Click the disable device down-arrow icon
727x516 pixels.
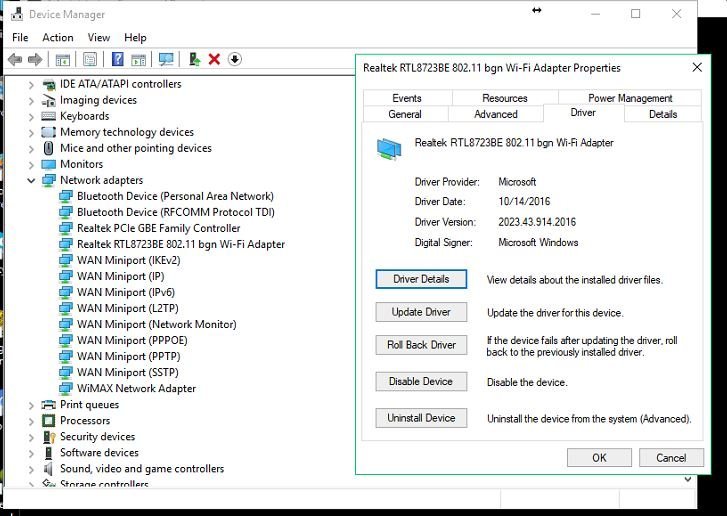(x=235, y=59)
